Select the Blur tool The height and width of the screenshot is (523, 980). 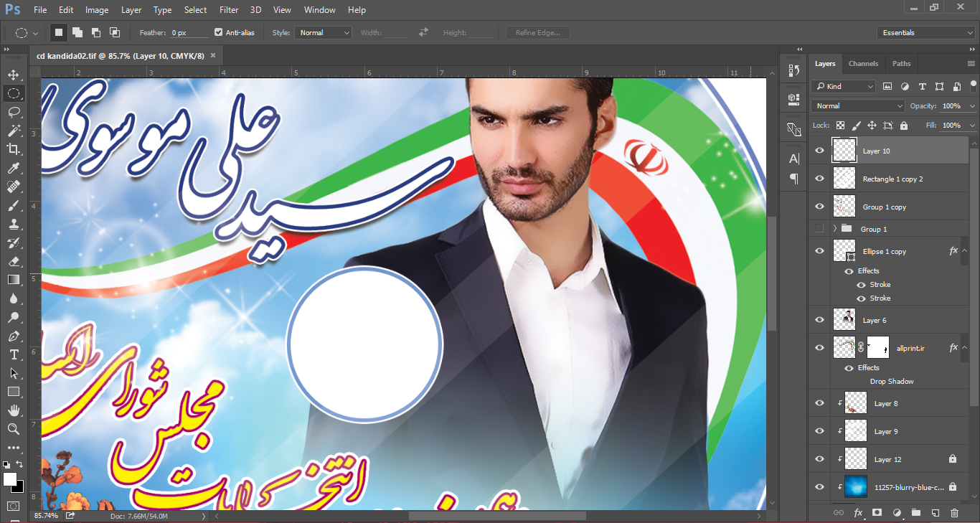(14, 298)
